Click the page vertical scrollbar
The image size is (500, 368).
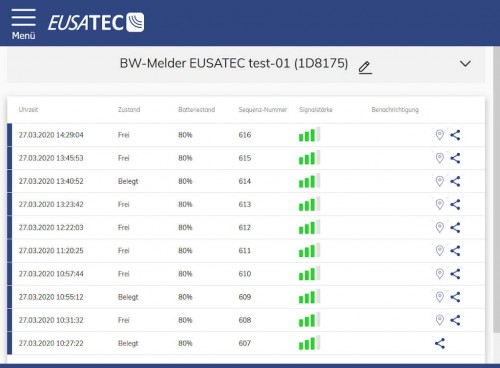(496, 189)
